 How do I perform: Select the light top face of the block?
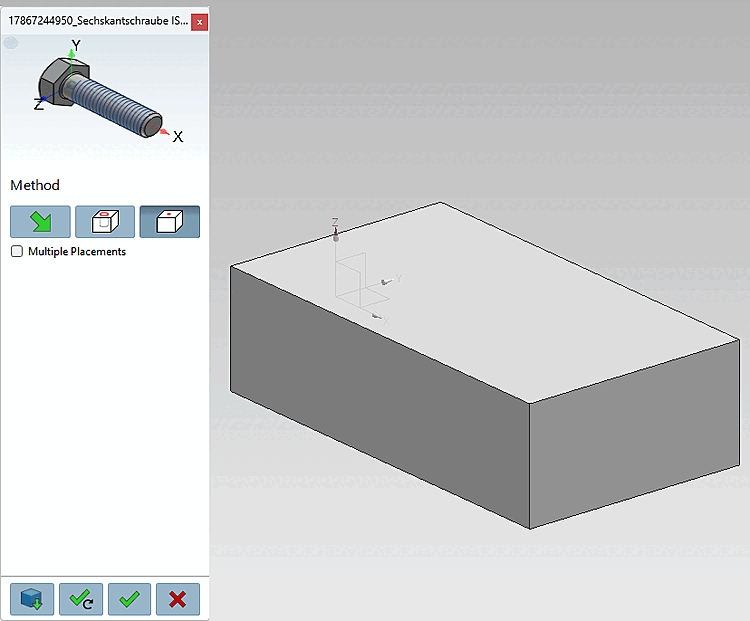483,301
